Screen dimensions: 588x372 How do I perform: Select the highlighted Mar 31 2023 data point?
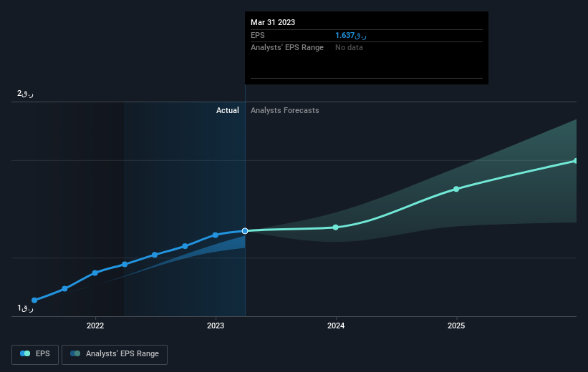pyautogui.click(x=245, y=231)
